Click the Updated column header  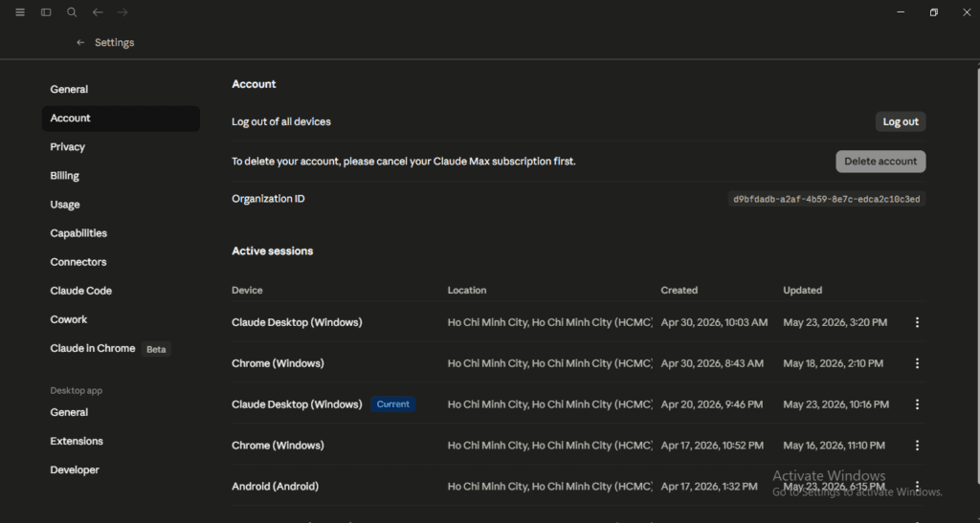(803, 291)
